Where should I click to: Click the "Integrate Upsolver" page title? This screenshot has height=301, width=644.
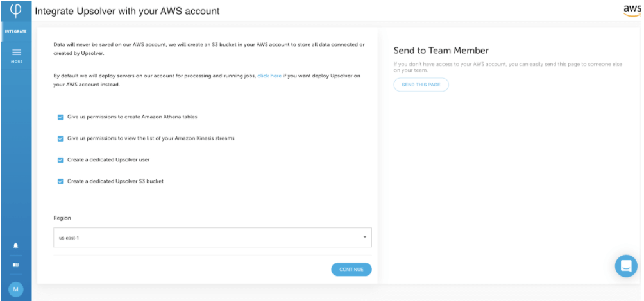tap(127, 12)
